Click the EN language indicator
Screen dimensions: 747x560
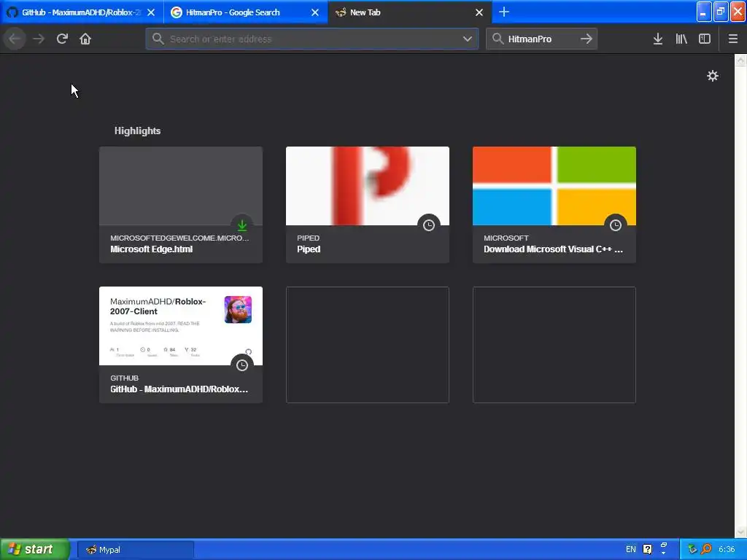click(631, 550)
